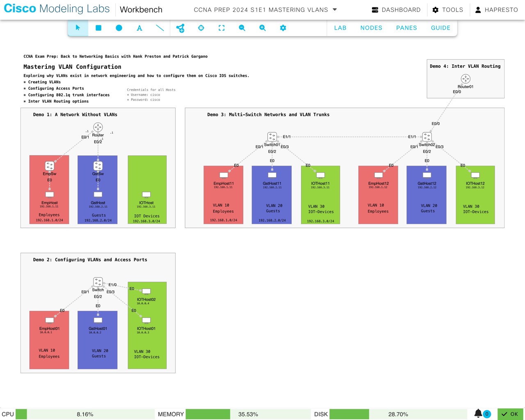Screen dimensions: 525x420
Task: Select the text annotation tool
Action: [x=139, y=28]
